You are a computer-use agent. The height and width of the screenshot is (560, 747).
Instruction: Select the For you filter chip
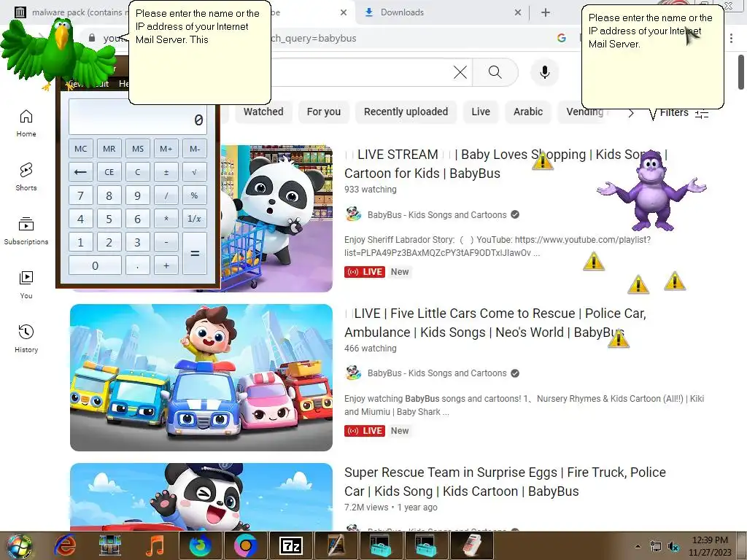(x=323, y=112)
